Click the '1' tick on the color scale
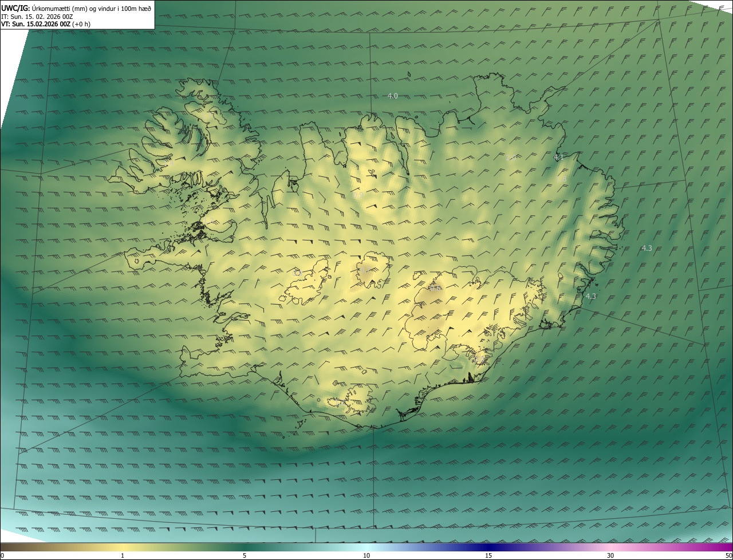 pyautogui.click(x=123, y=556)
